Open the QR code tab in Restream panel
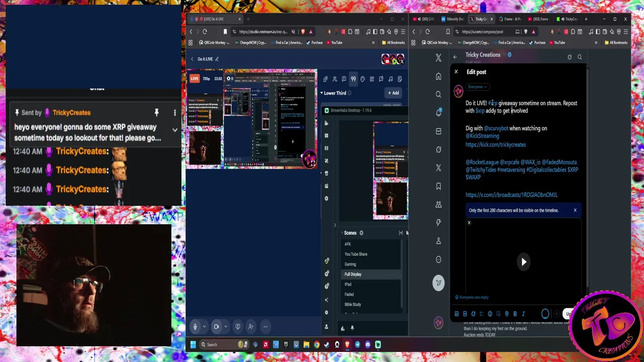The width and height of the screenshot is (644, 362). pos(372,79)
